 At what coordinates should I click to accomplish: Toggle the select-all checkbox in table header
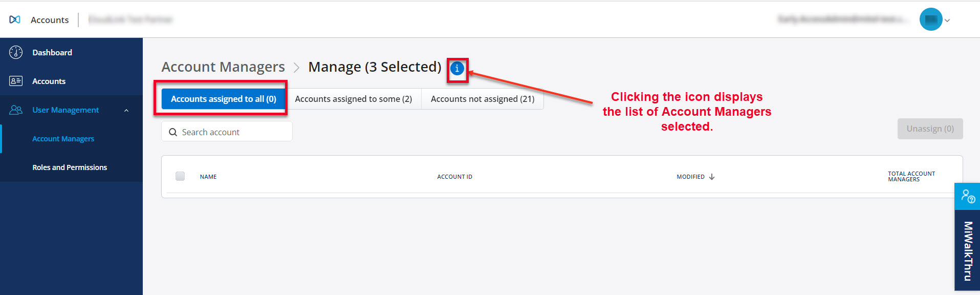coord(180,176)
